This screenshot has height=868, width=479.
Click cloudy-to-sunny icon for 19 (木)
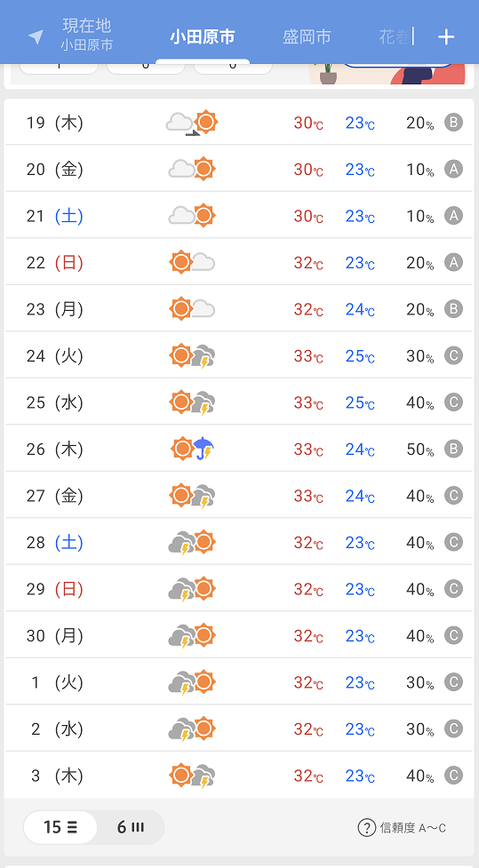coord(192,123)
